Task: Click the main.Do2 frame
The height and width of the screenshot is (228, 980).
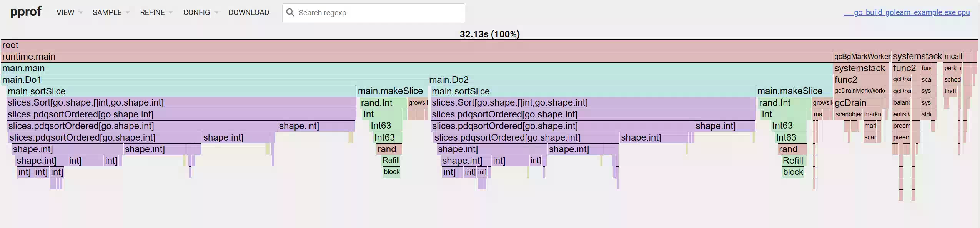Action: pos(630,80)
